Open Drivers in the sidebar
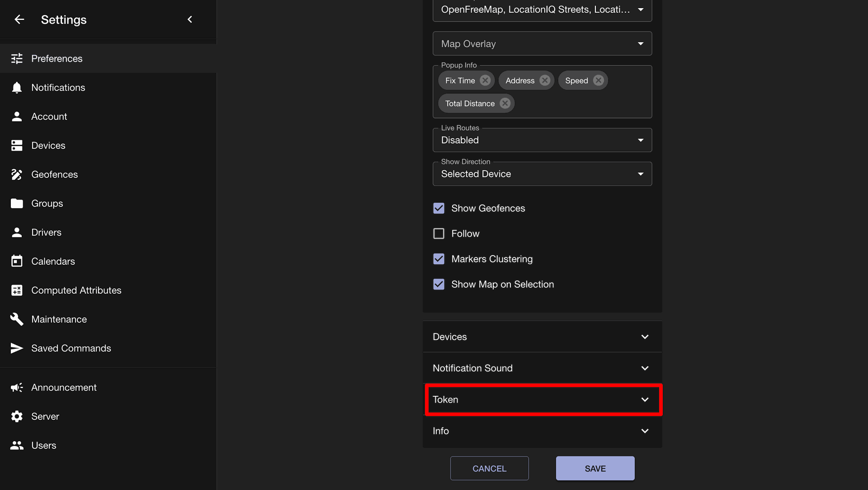 108,232
